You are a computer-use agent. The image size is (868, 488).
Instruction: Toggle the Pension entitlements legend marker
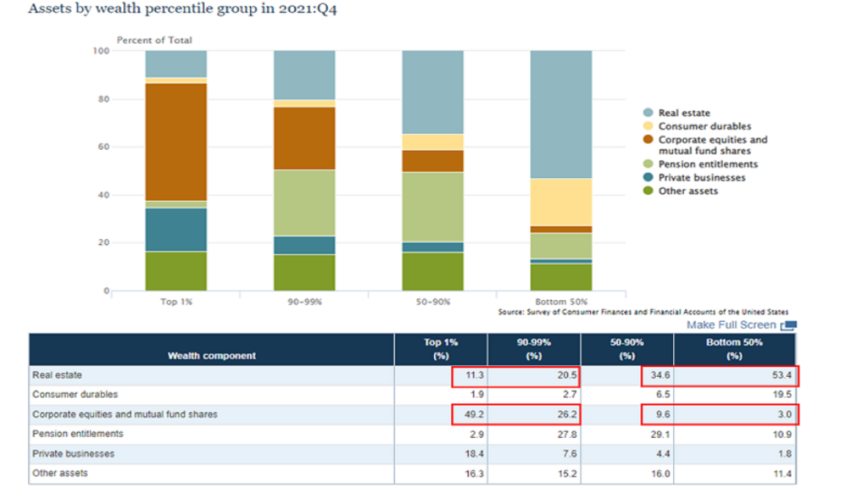tap(648, 164)
